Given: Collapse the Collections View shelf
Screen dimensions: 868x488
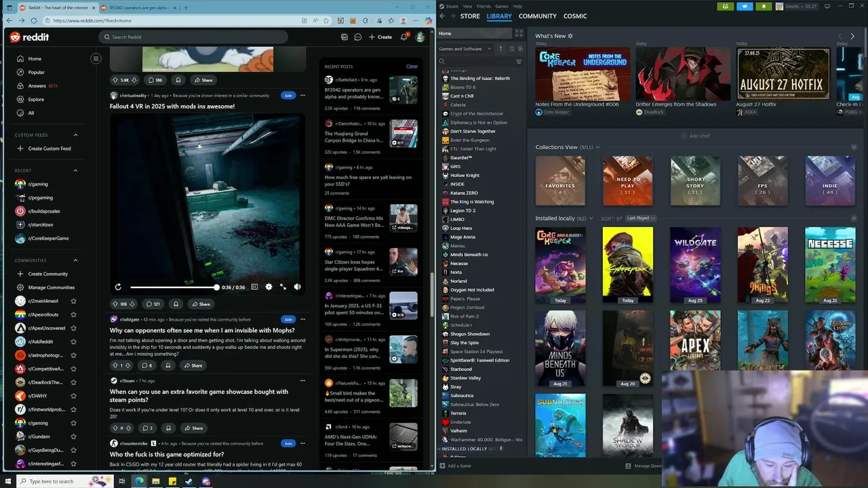Looking at the screenshot, I should point(854,147).
